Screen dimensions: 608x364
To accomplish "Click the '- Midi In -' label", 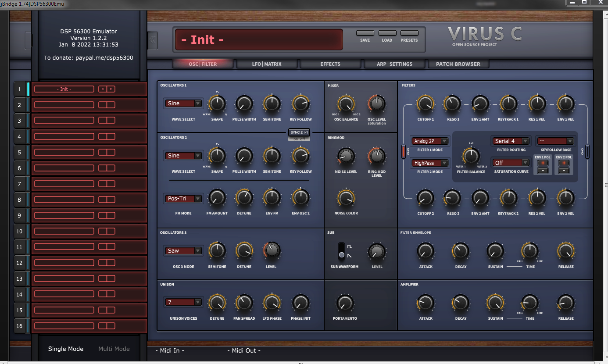I will coord(169,350).
